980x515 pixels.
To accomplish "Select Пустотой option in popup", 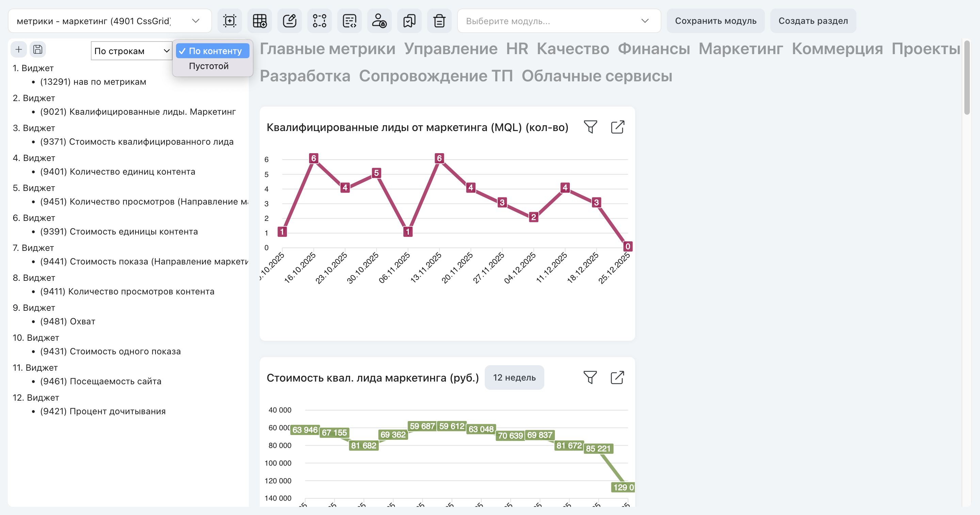I will [209, 66].
